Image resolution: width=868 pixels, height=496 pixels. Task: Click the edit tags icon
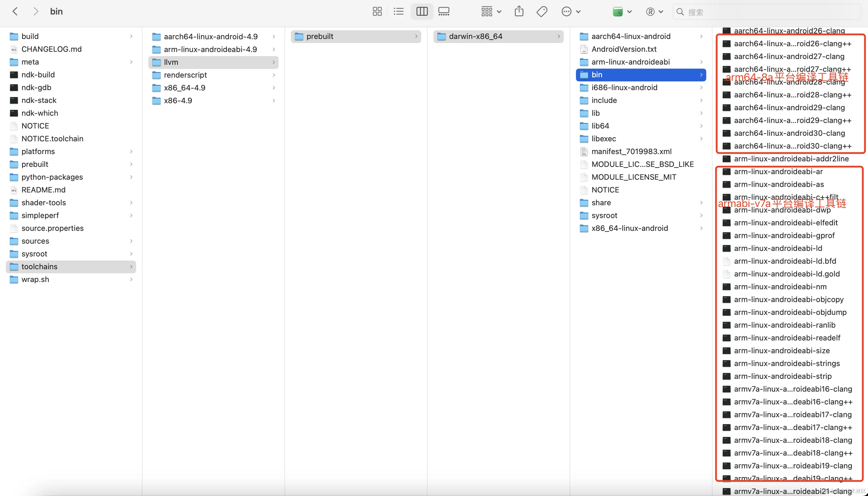tap(542, 12)
